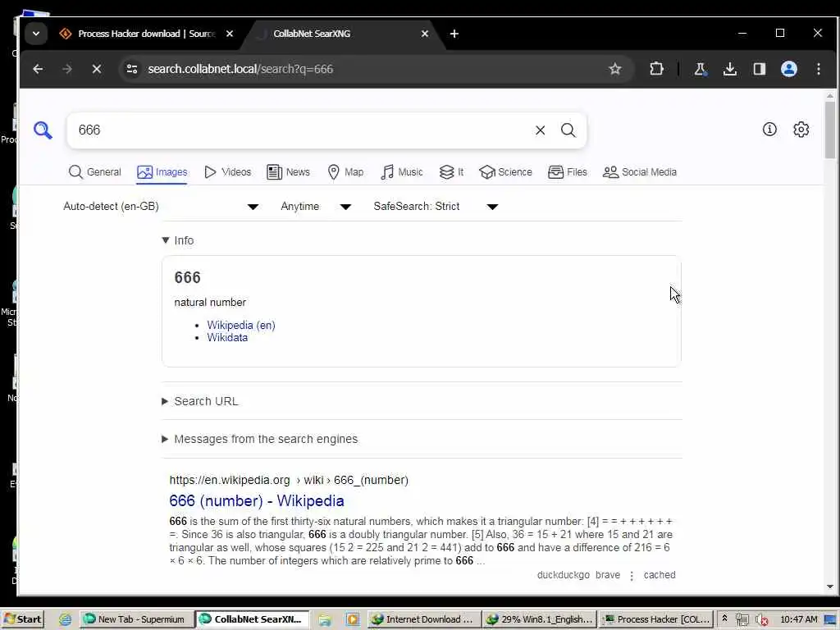The image size is (840, 630).
Task: Select the Map search category
Action: pos(345,172)
